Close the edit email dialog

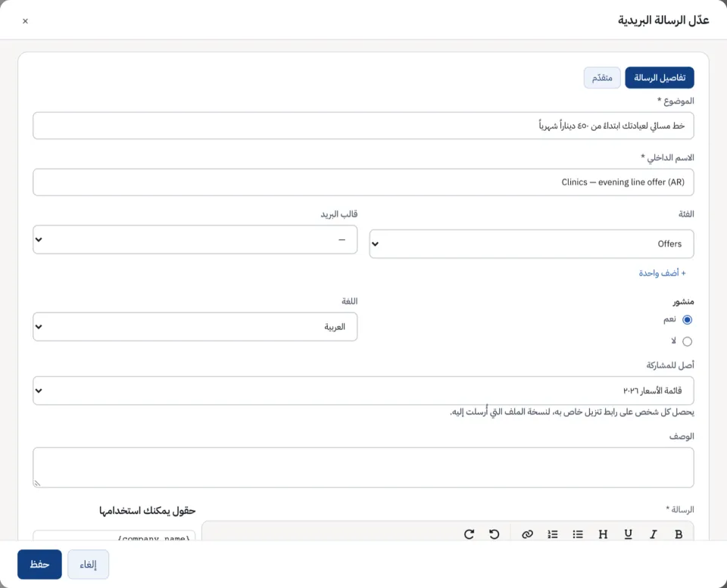click(x=26, y=21)
